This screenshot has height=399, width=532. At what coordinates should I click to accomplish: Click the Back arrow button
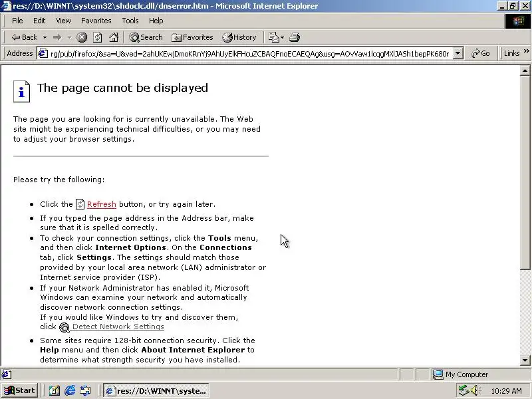pos(24,37)
